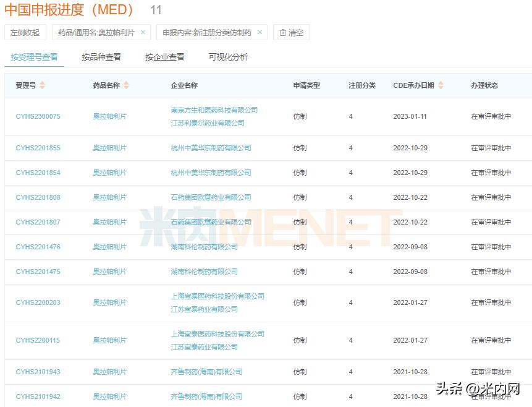Select the 按受理号查看 tab
Screen dimensions: 532x407
pos(35,56)
